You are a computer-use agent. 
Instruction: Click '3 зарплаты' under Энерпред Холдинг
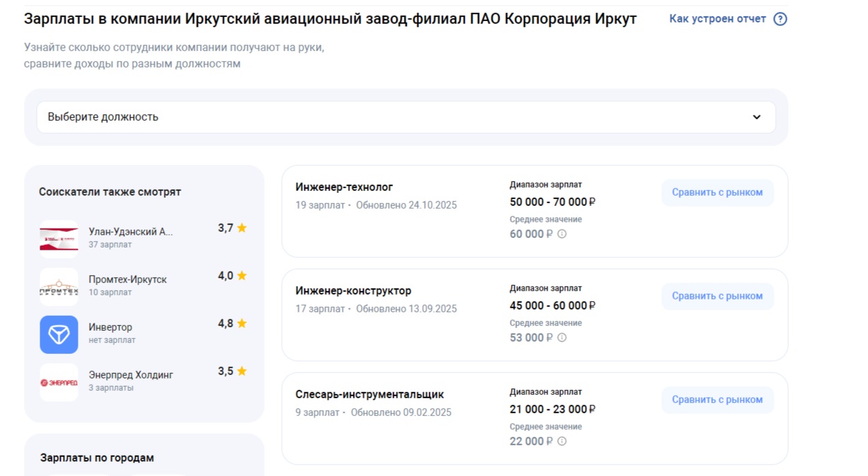pos(111,388)
